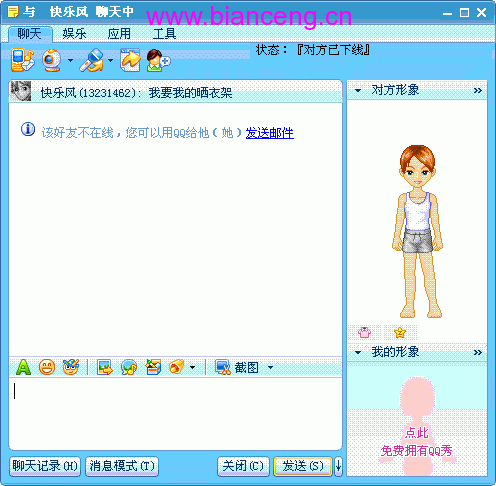Click the gold star icon under avatar

click(400, 332)
